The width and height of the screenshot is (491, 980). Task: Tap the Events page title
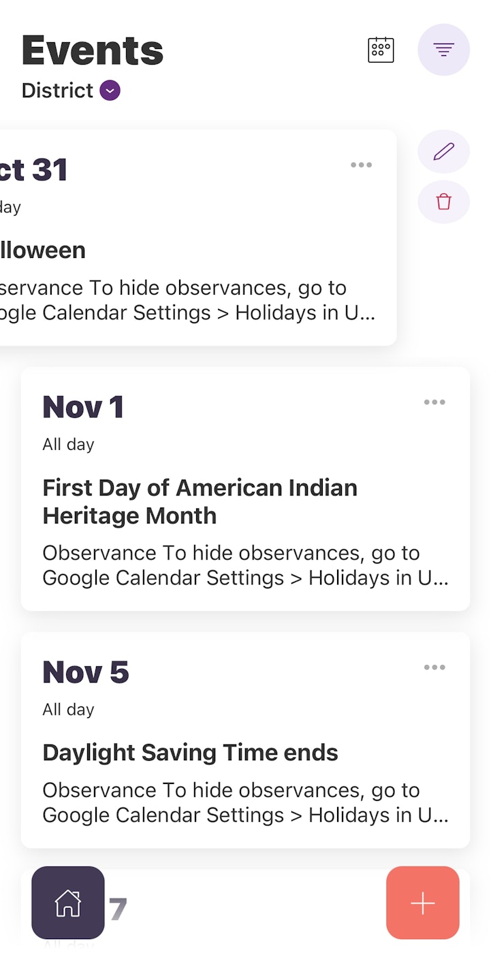pyautogui.click(x=93, y=50)
